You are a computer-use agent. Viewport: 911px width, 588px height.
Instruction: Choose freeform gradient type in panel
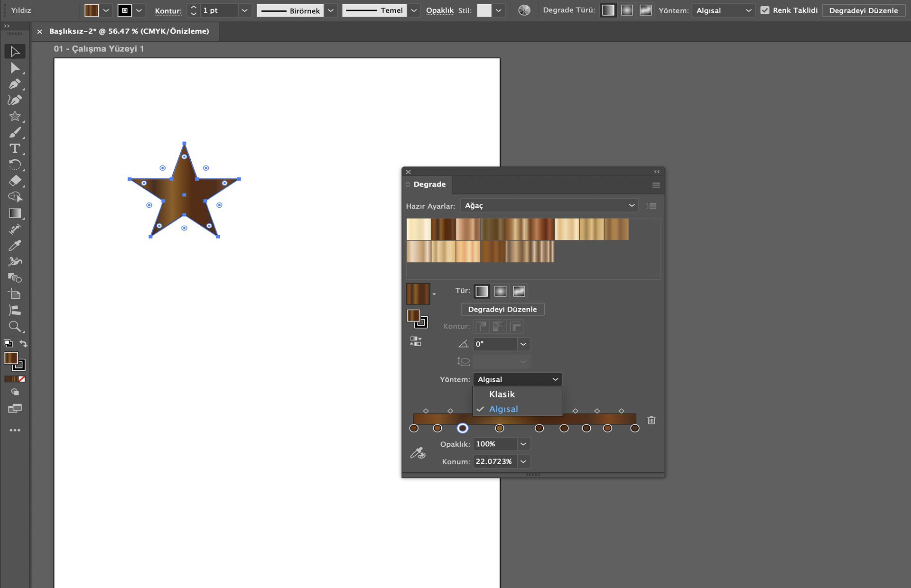(x=519, y=291)
